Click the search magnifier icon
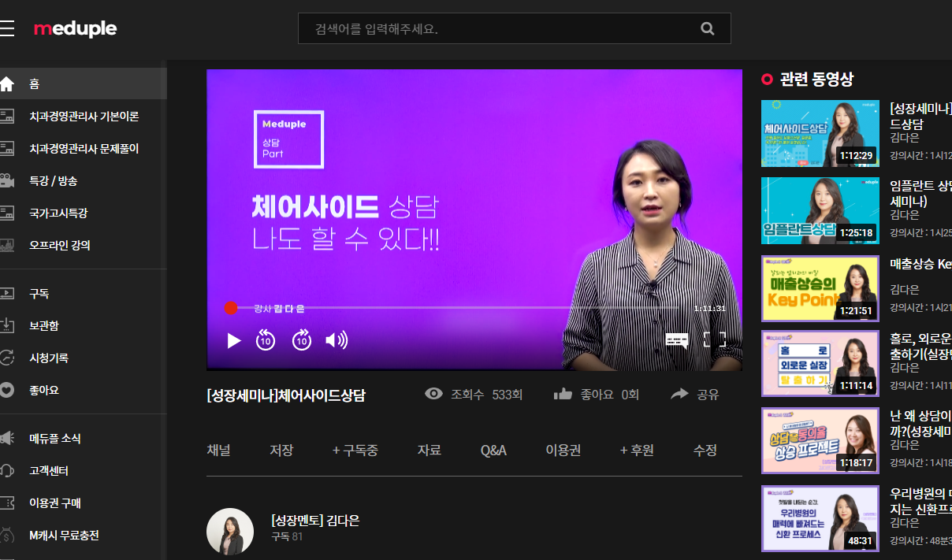The height and width of the screenshot is (560, 952). click(707, 29)
